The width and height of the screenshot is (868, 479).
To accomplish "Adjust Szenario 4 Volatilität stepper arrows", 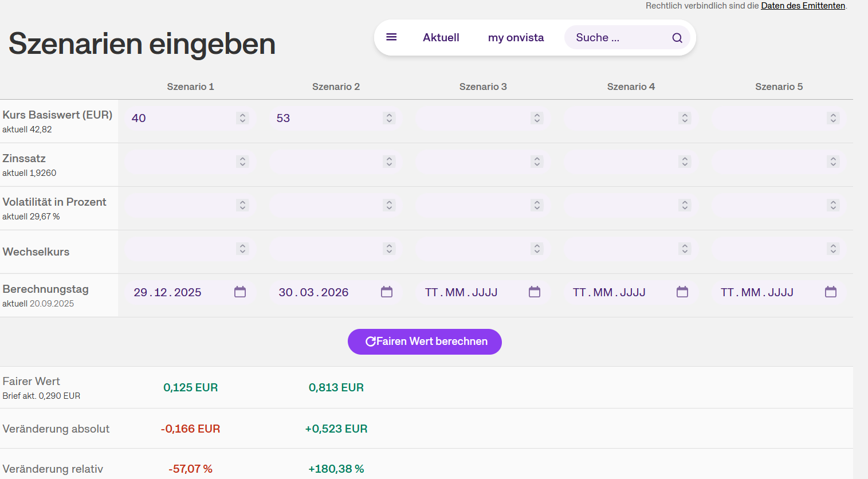I will [x=685, y=205].
